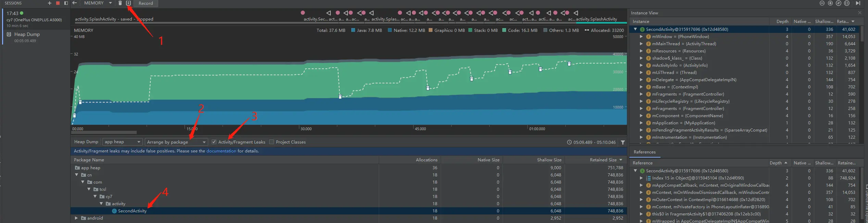Open the Arrange by package dropdown
868x223 pixels.
click(x=176, y=142)
